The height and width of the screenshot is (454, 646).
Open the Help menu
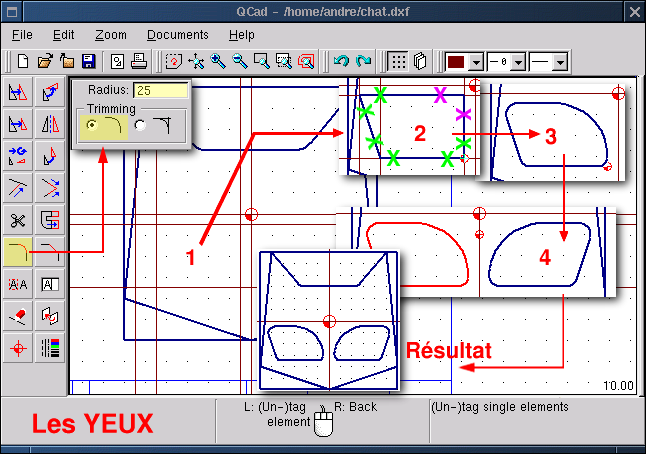pos(241,35)
